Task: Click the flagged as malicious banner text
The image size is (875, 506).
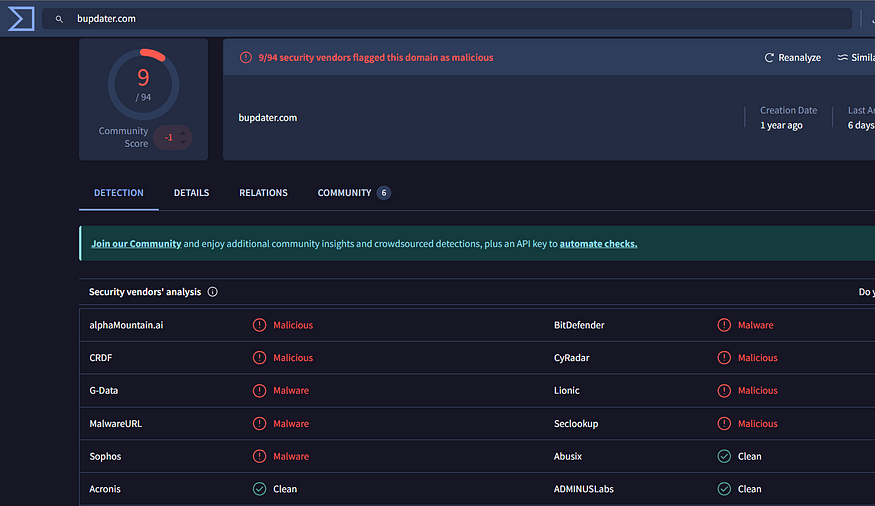Action: pyautogui.click(x=376, y=57)
